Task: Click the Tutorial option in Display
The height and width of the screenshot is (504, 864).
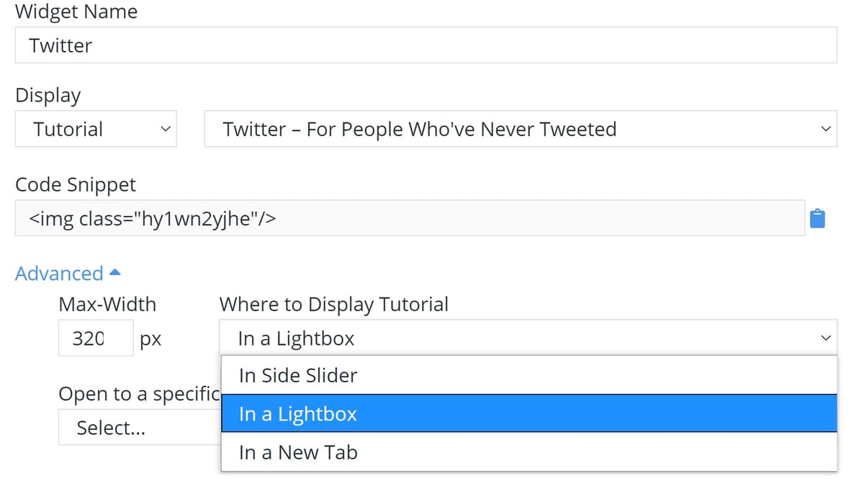Action: point(68,129)
